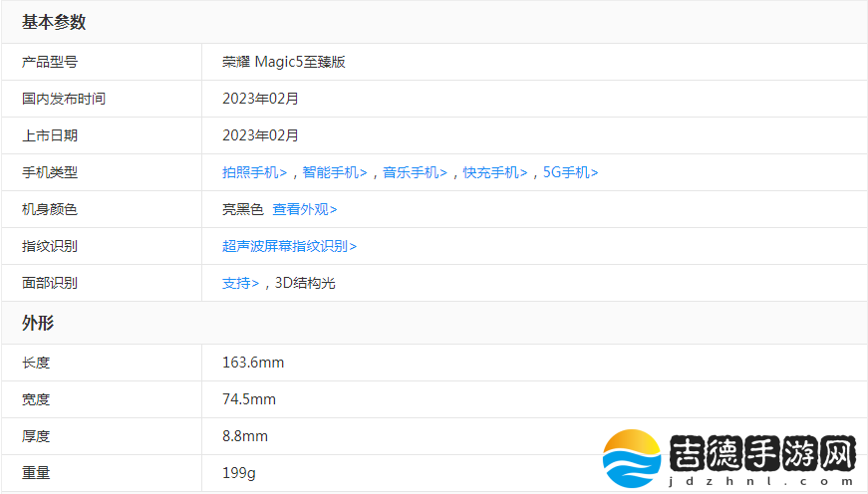This screenshot has height=494, width=868.
Task: Click the 宽度 label
Action: pyautogui.click(x=36, y=399)
